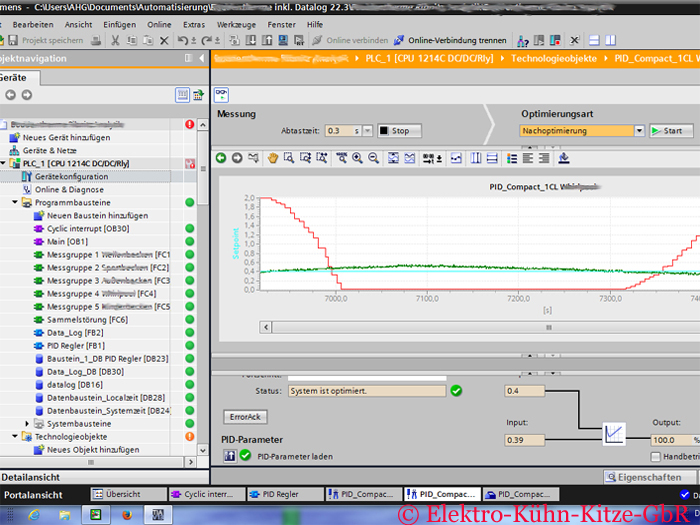Click the upload PID parameters icon
The image size is (700, 525).
pyautogui.click(x=229, y=456)
